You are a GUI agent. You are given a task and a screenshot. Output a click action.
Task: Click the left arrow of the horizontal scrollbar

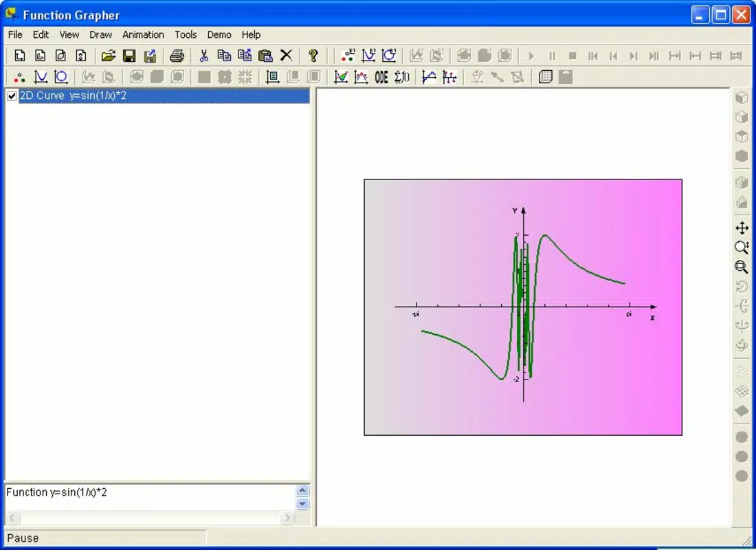pyautogui.click(x=12, y=518)
